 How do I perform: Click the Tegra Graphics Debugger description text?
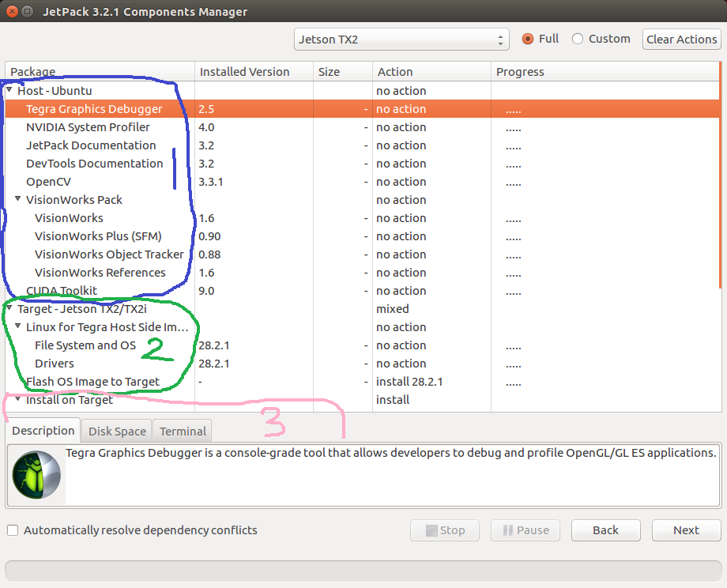[x=391, y=453]
